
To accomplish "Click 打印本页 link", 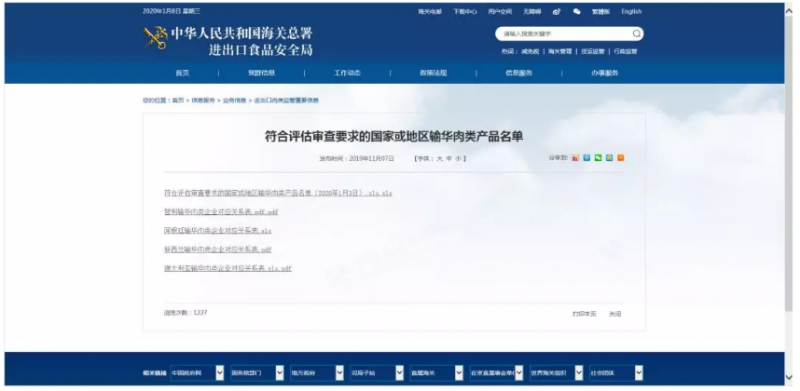I will [584, 314].
